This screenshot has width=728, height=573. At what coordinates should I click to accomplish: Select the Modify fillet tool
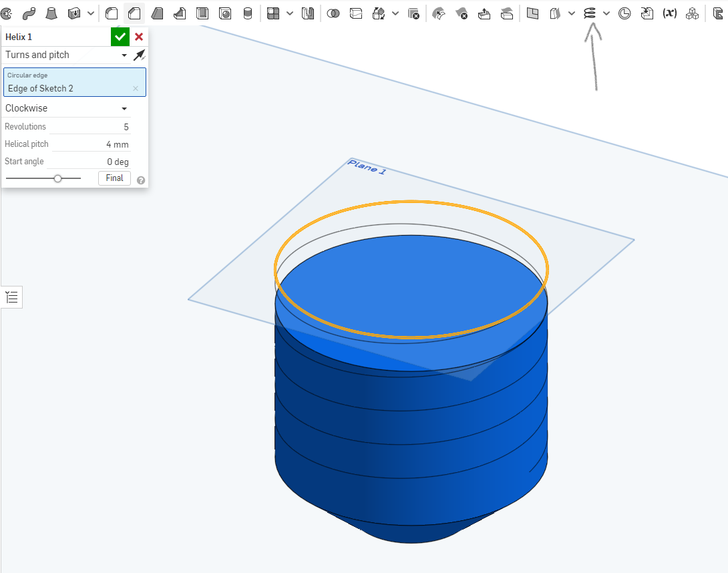438,13
